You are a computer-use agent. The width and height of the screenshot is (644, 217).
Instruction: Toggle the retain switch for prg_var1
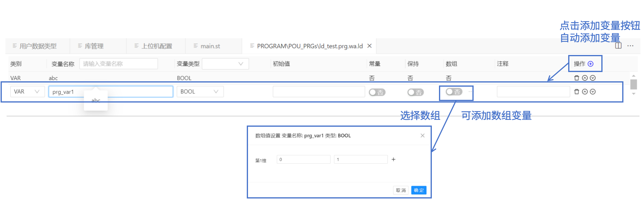tap(416, 92)
